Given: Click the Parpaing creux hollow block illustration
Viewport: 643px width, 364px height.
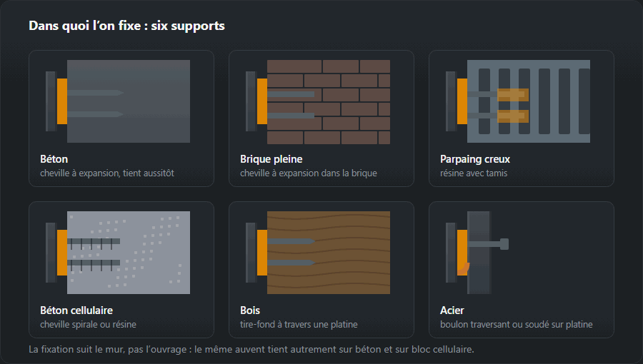Looking at the screenshot, I should (518, 101).
